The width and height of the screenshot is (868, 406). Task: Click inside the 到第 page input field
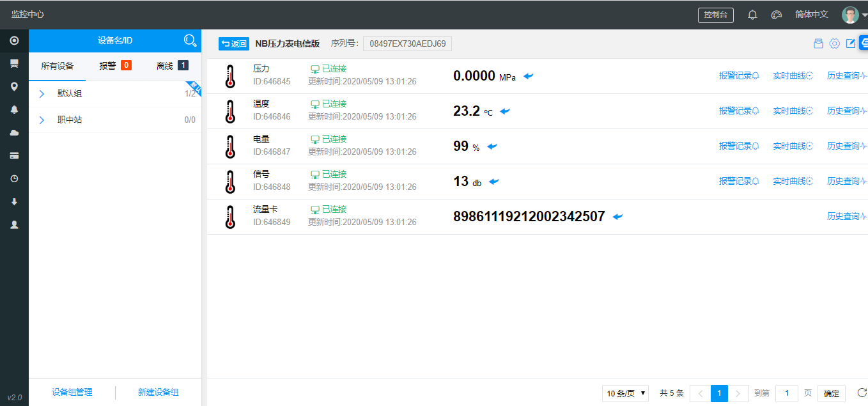click(787, 393)
